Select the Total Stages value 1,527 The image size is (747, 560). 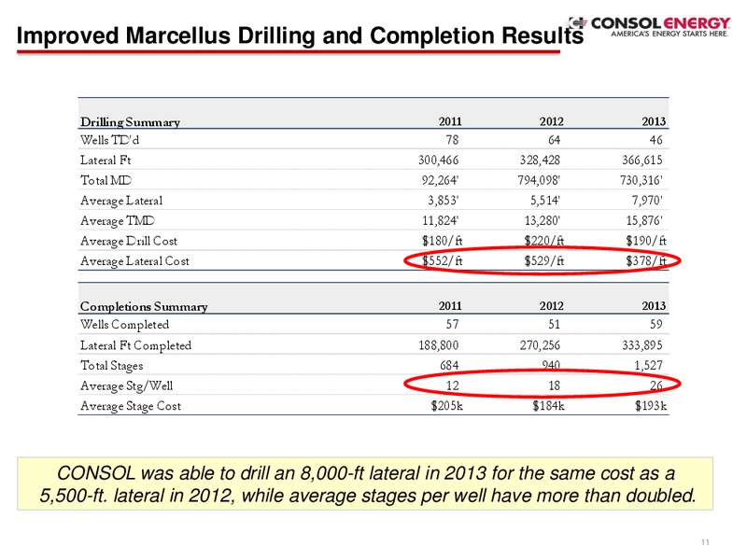pos(648,365)
